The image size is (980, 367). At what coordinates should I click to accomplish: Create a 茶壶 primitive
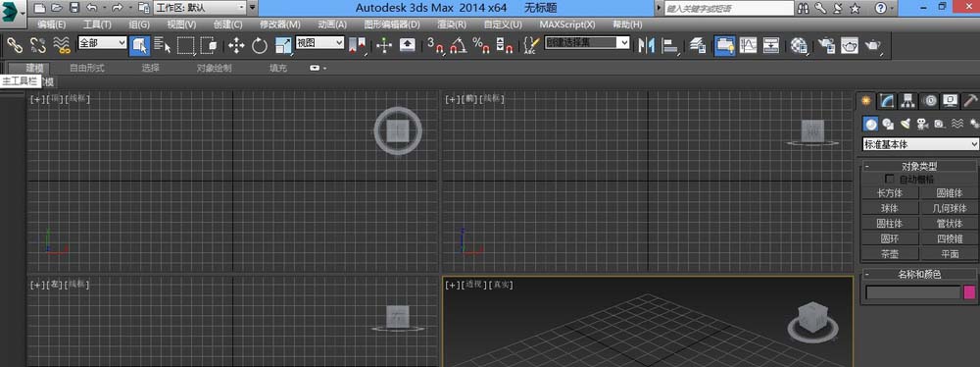pyautogui.click(x=890, y=253)
